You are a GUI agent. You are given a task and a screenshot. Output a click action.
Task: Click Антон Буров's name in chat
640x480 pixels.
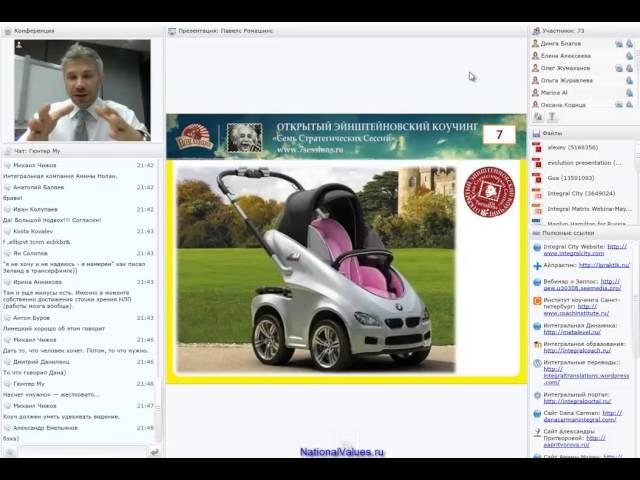tap(31, 318)
